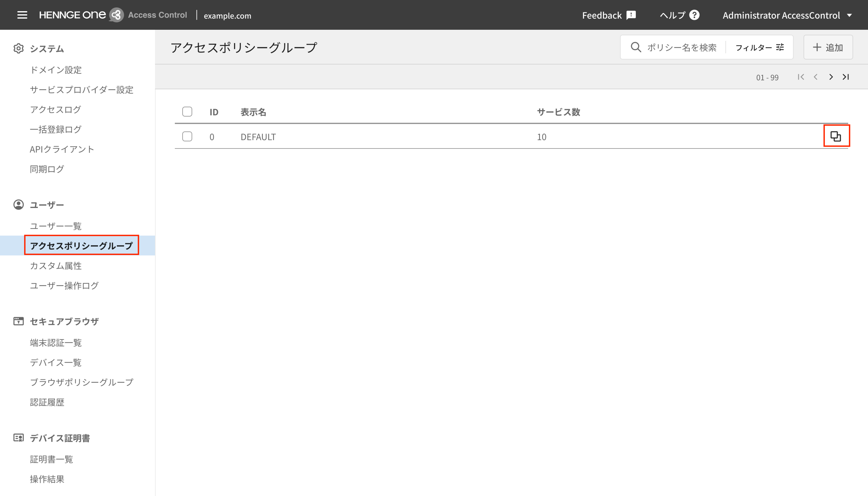Toggle the select-all header checkbox
868x496 pixels.
(187, 112)
